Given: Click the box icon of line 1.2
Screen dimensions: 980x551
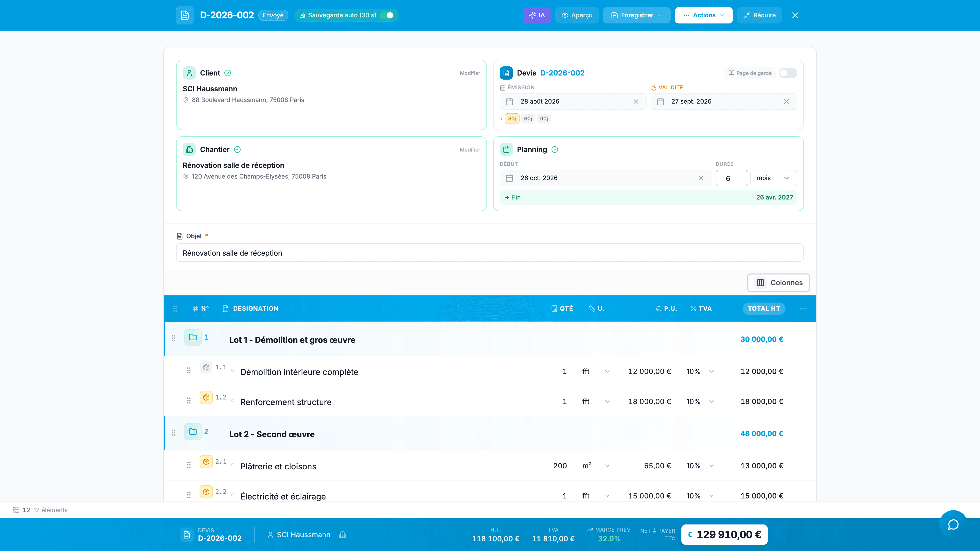Looking at the screenshot, I should click(206, 397).
